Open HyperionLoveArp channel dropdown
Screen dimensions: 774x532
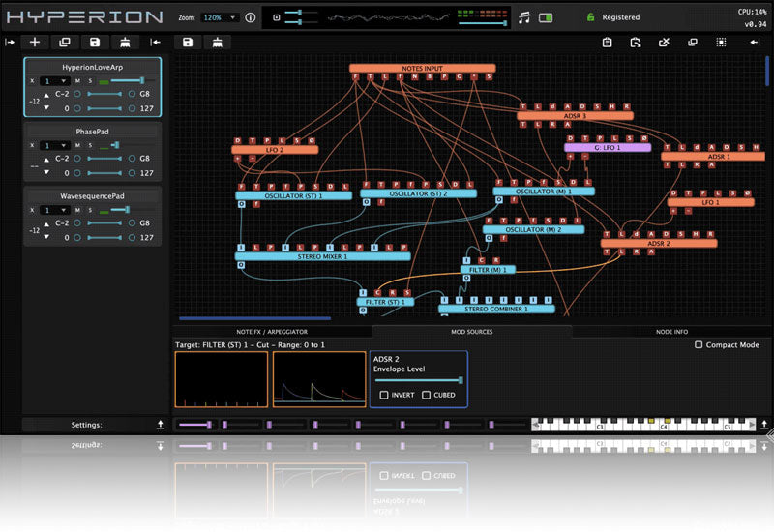tap(55, 81)
